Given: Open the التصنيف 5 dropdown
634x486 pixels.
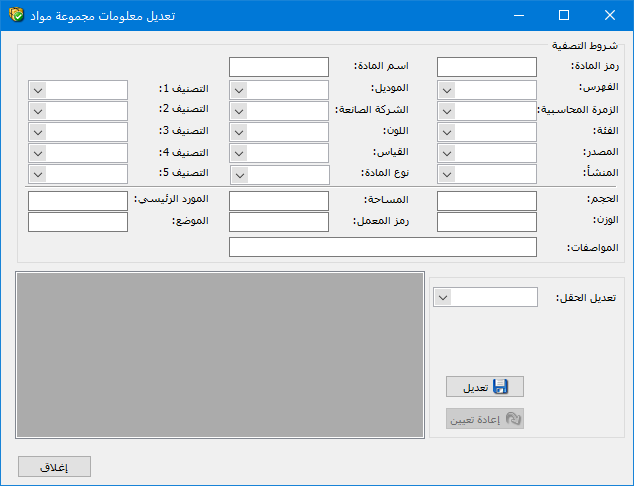Looking at the screenshot, I should pyautogui.click(x=38, y=174).
